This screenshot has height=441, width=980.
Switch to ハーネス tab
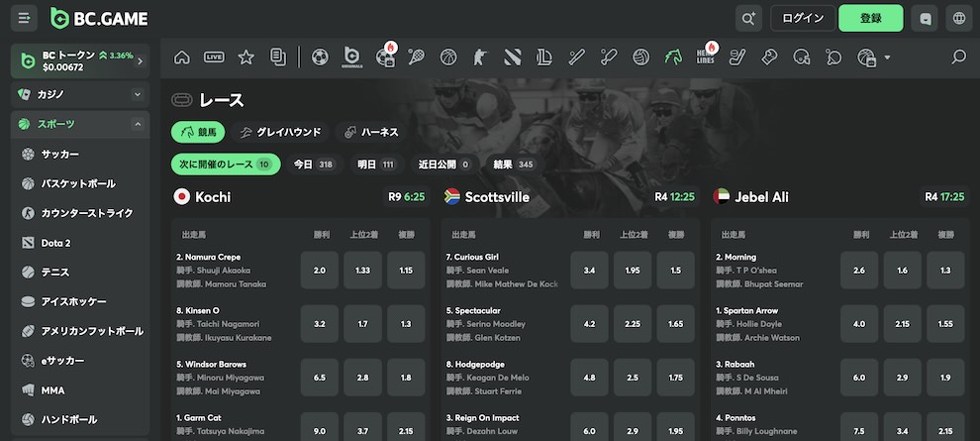point(370,132)
